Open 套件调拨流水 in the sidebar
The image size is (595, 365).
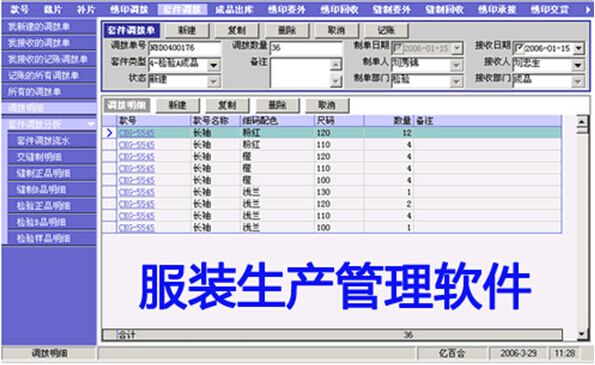[52, 141]
